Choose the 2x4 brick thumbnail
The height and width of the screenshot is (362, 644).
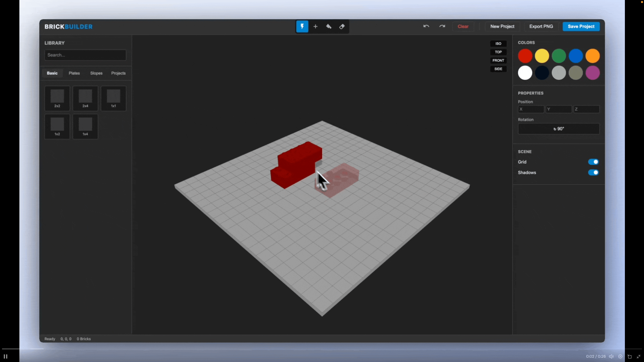click(85, 98)
